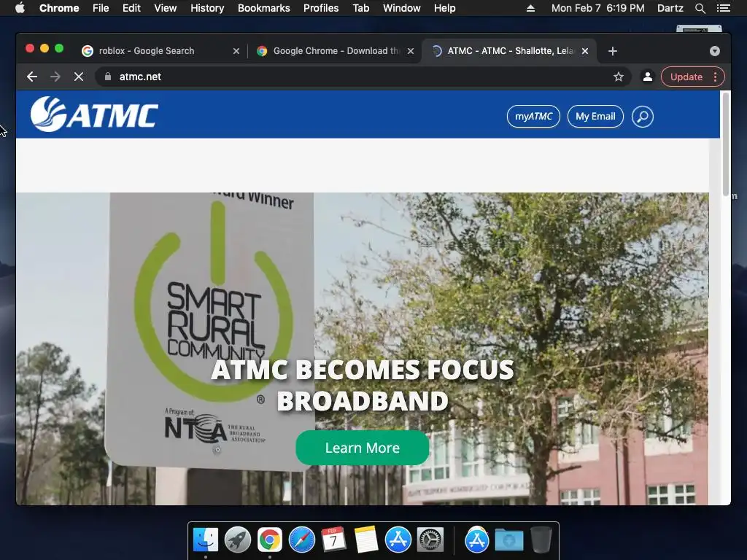Click the atmc.net address bar
This screenshot has width=747, height=560.
(362, 77)
